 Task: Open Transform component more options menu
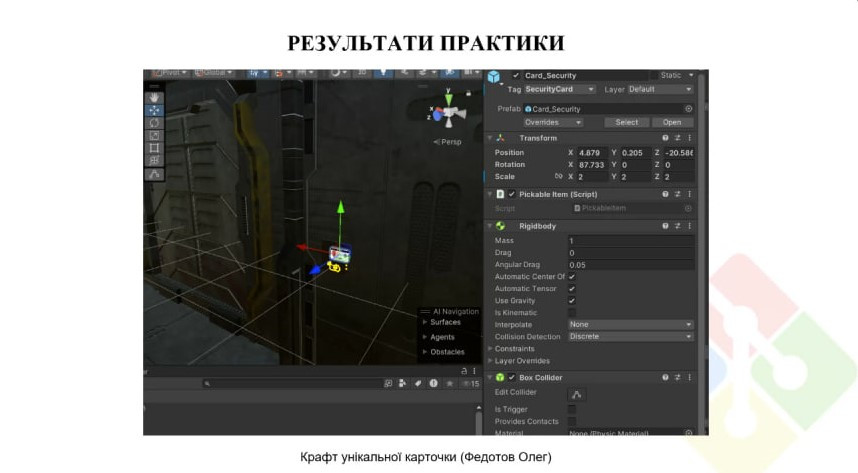click(x=689, y=138)
